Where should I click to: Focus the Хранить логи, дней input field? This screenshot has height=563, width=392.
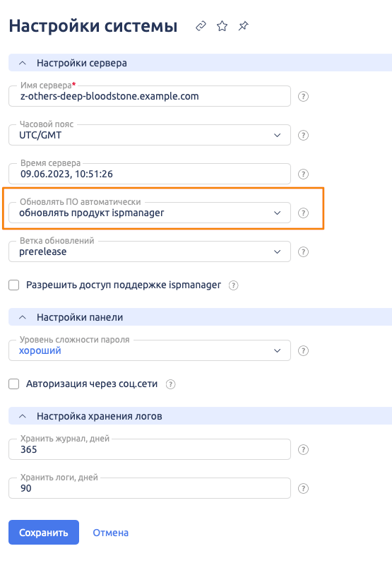(150, 488)
